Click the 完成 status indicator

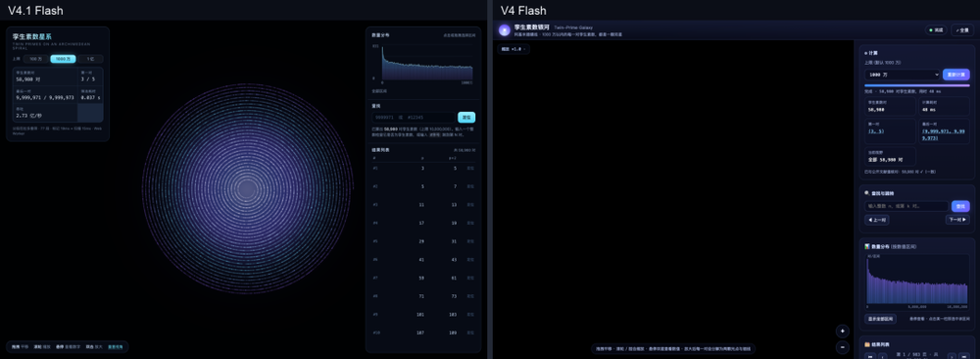click(936, 30)
